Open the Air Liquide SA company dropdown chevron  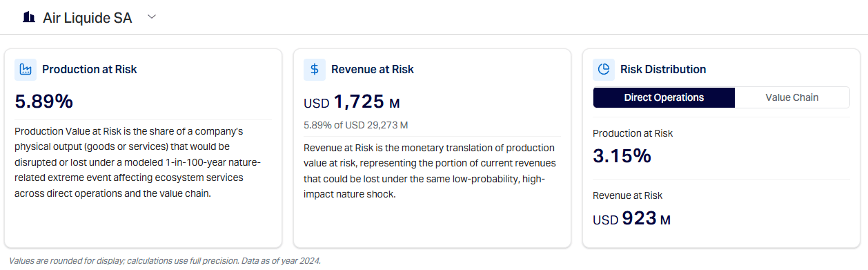click(x=152, y=18)
